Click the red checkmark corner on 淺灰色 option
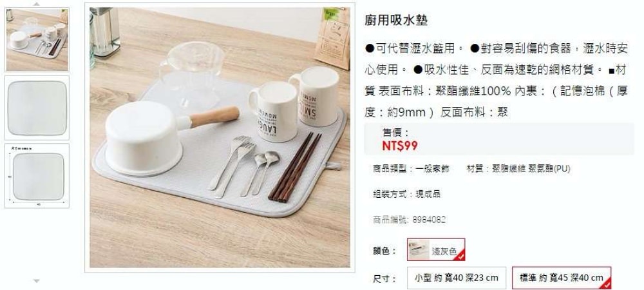Image resolution: width=644 pixels, height=290 pixels. pyautogui.click(x=461, y=256)
